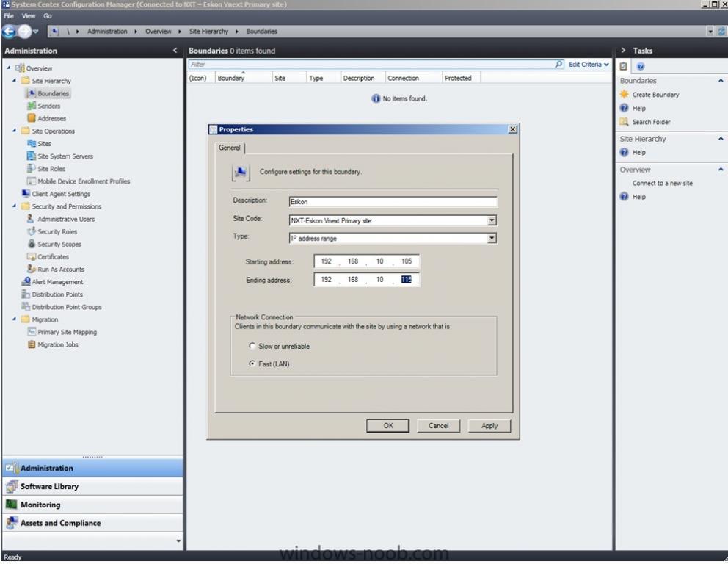
Task: Open Distribution Points icon
Action: coord(26,294)
